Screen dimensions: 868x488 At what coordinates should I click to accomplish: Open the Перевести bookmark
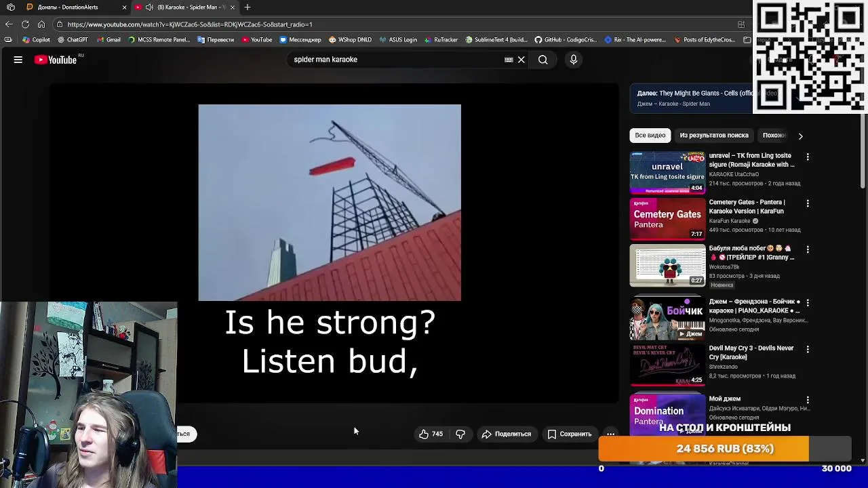[x=216, y=40]
